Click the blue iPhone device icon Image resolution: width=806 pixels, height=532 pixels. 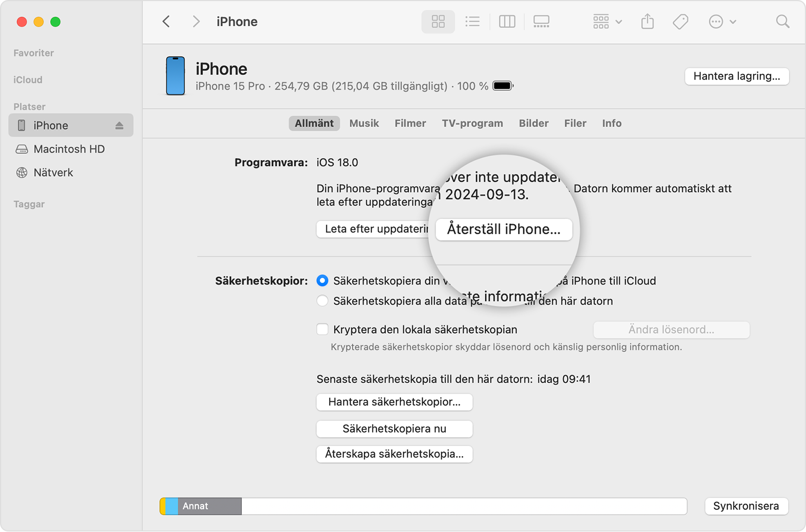tap(175, 76)
